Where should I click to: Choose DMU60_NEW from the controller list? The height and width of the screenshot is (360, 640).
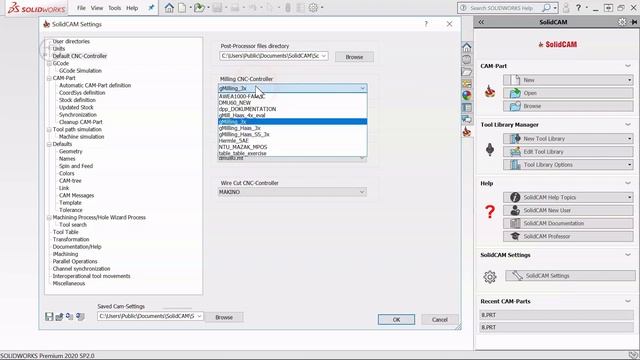click(x=293, y=103)
